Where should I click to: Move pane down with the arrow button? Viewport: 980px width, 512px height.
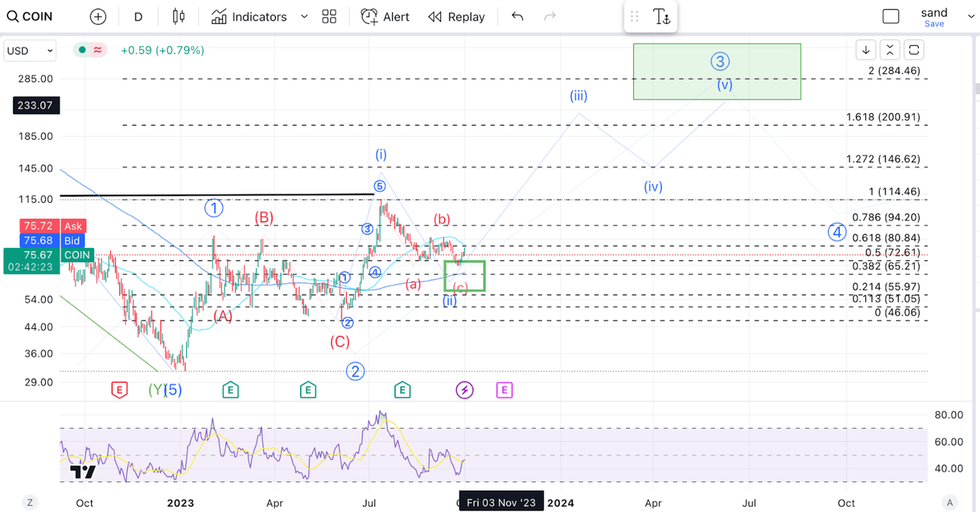(866, 51)
